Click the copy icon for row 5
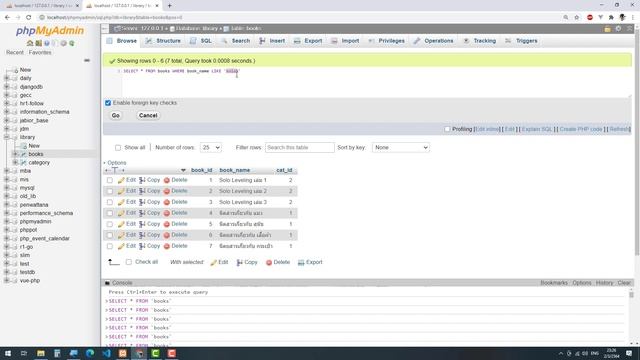 [142, 224]
